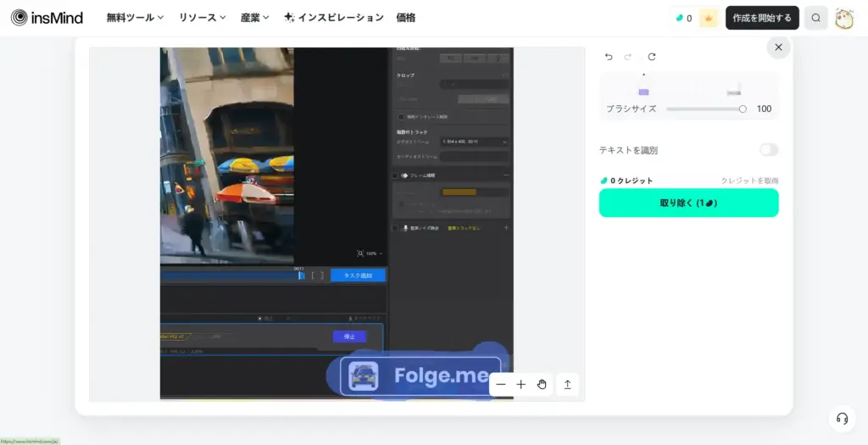The image size is (868, 445).
Task: Open the headset support chat
Action: point(842,419)
